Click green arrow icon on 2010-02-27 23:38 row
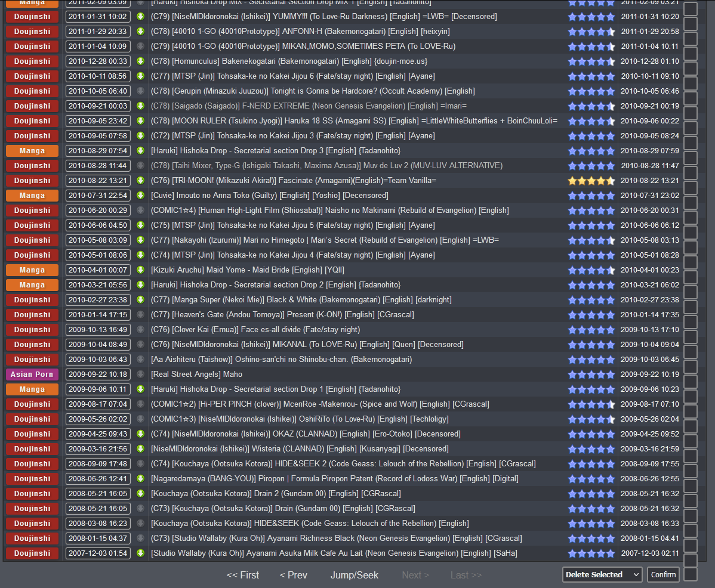This screenshot has width=715, height=588. (x=140, y=300)
